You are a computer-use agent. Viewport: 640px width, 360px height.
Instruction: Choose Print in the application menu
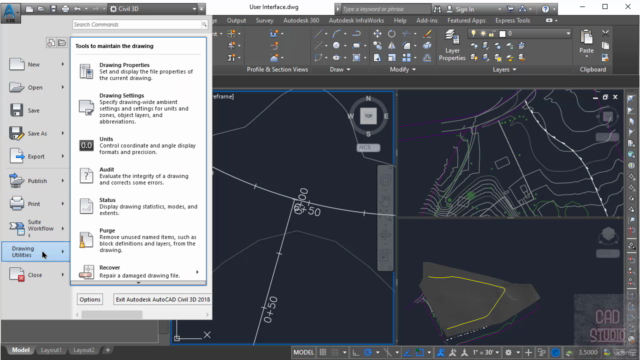[x=37, y=204]
